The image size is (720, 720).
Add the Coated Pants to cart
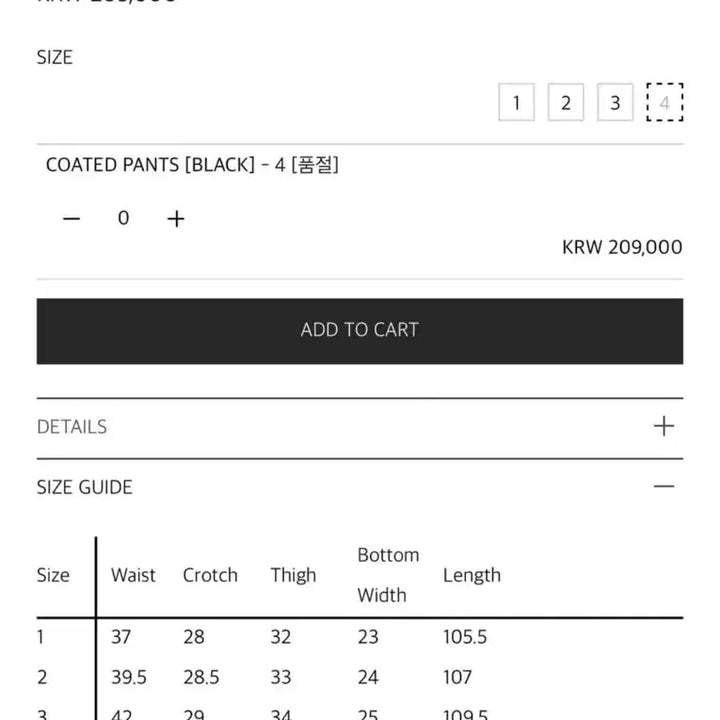pyautogui.click(x=360, y=331)
